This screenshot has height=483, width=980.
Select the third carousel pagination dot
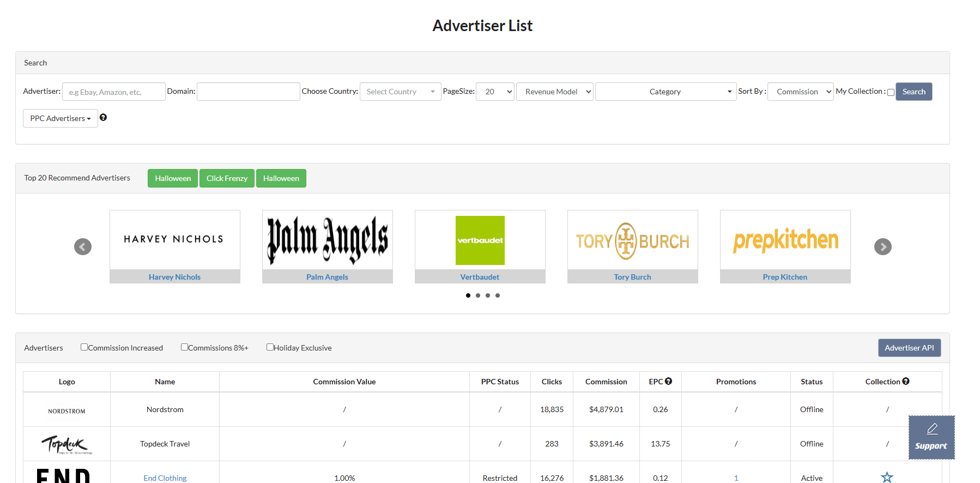point(488,295)
